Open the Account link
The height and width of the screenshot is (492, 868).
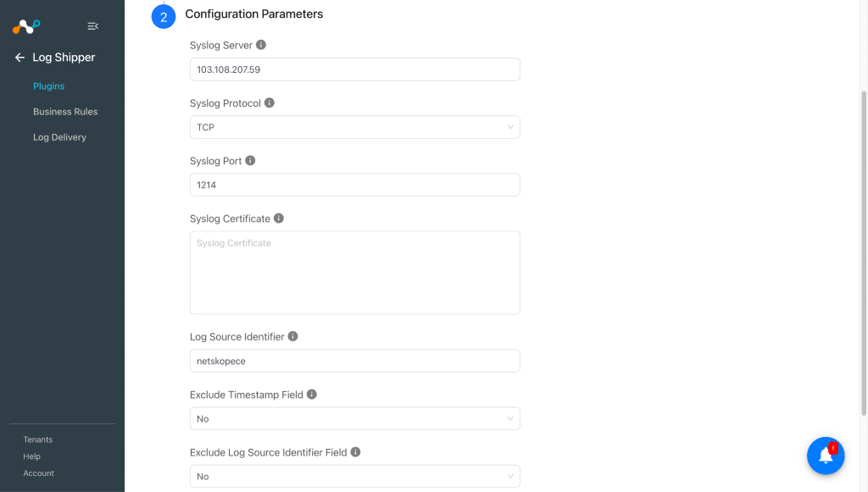tap(39, 473)
